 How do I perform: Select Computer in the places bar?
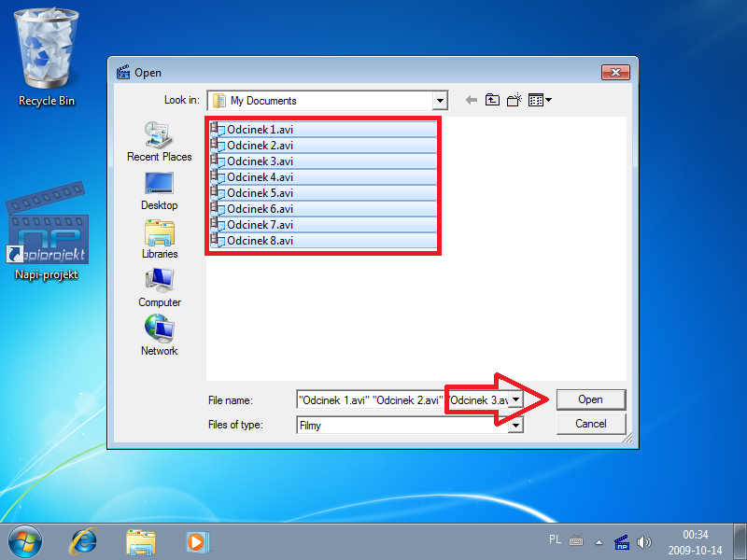159,287
